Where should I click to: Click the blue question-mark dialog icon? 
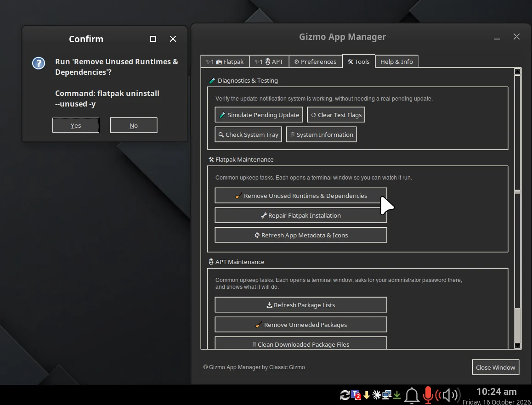(39, 63)
